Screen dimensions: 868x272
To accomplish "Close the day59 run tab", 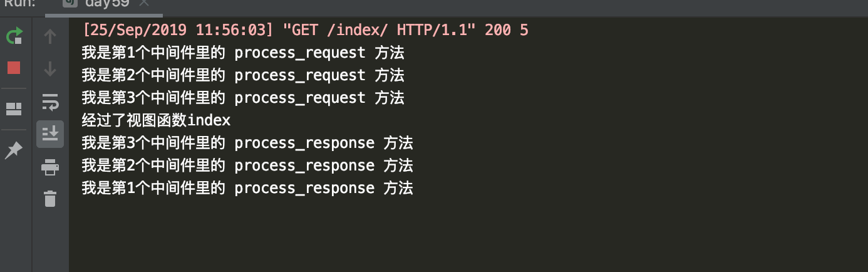I will [x=145, y=4].
